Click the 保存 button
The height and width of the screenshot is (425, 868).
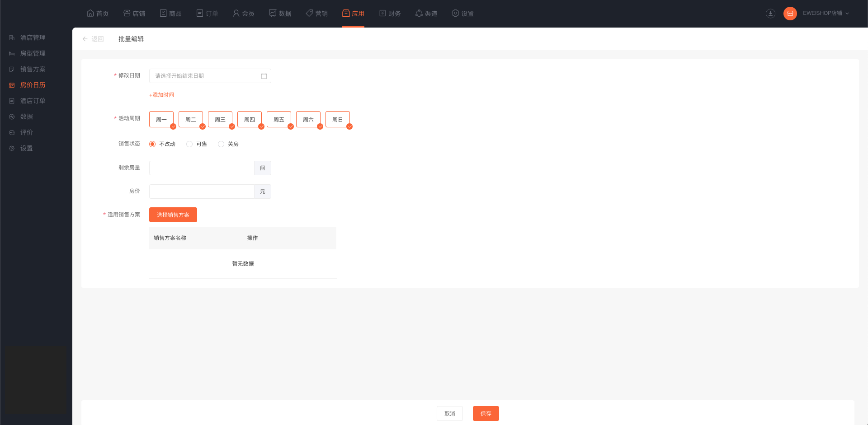click(486, 413)
